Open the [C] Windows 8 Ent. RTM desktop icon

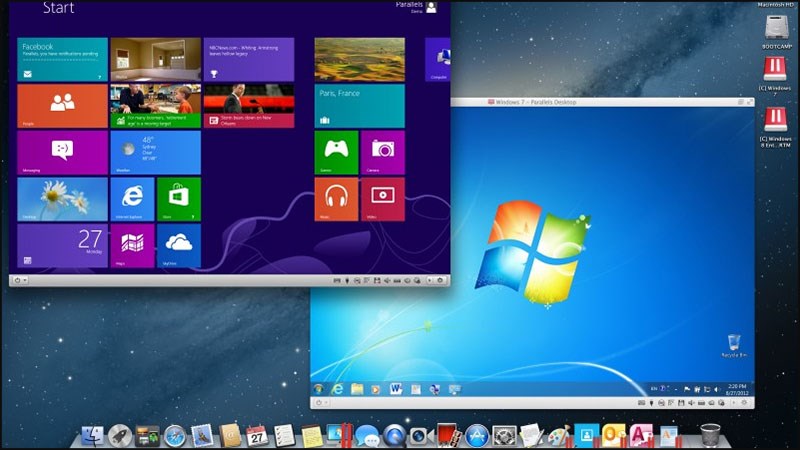click(x=776, y=125)
